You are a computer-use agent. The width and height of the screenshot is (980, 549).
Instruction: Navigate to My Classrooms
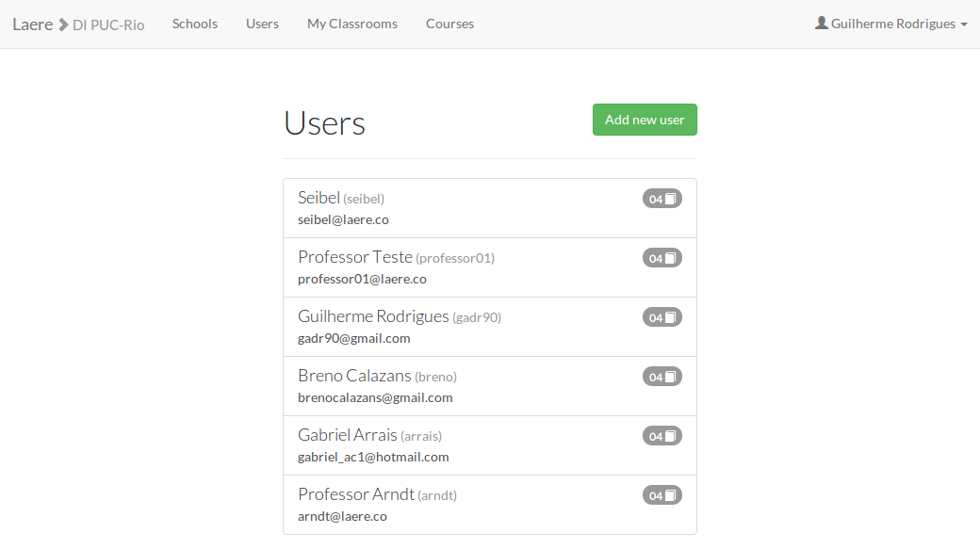coord(352,24)
